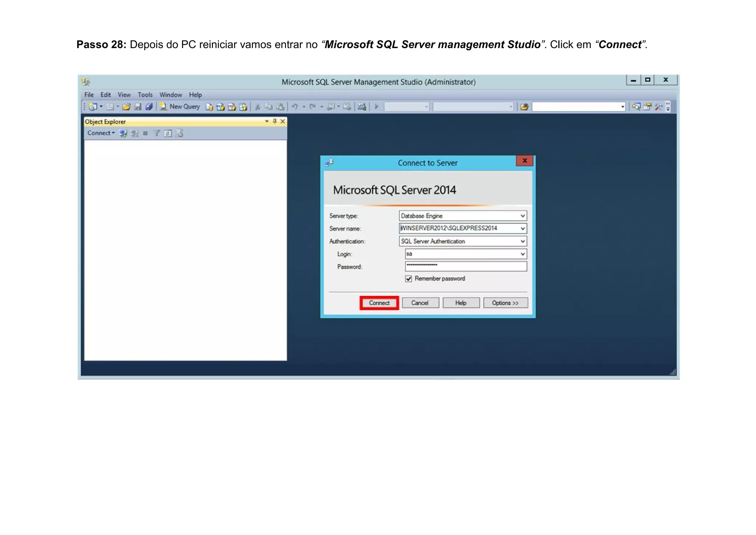Click the Paste icon in toolbar
Image resolution: width=756 pixels, height=535 pixels.
(280, 107)
